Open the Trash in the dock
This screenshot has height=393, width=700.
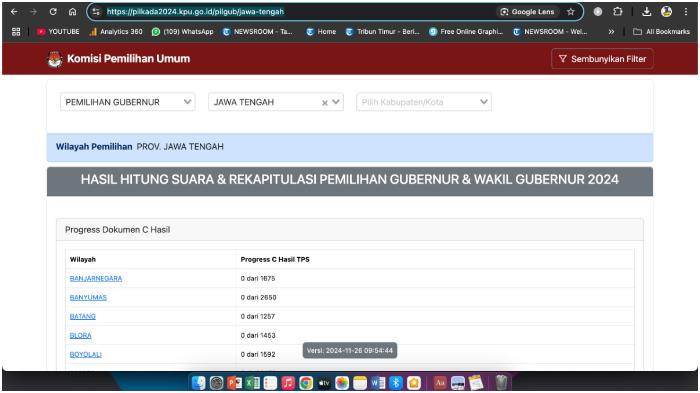pos(501,383)
